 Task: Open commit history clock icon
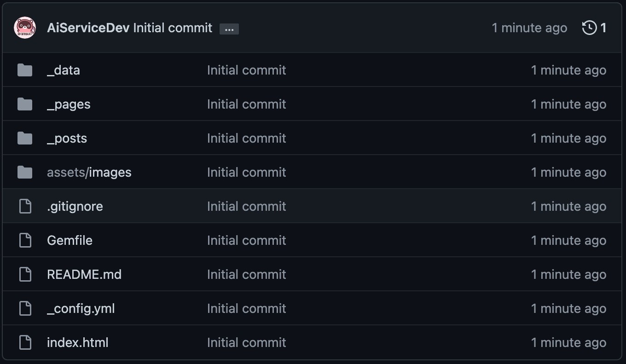tap(589, 28)
